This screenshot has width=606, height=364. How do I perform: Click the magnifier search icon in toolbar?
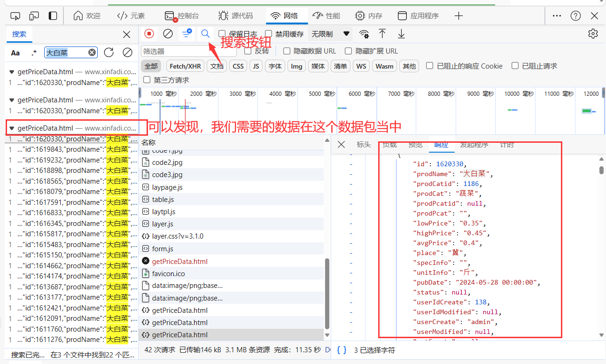coord(205,34)
